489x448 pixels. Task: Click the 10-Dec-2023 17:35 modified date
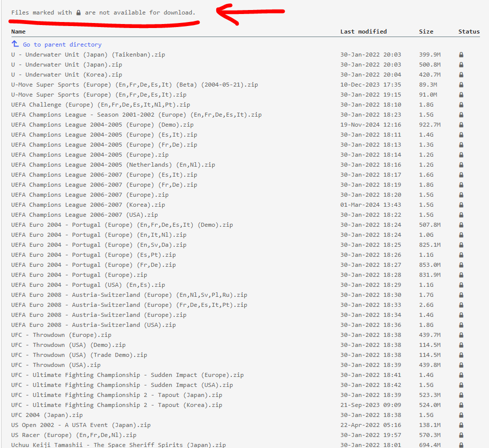370,85
